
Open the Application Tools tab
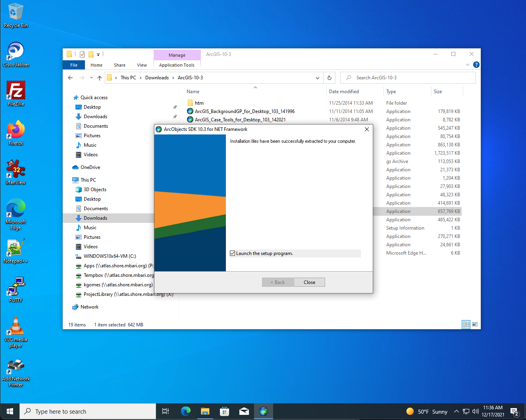[x=177, y=65]
